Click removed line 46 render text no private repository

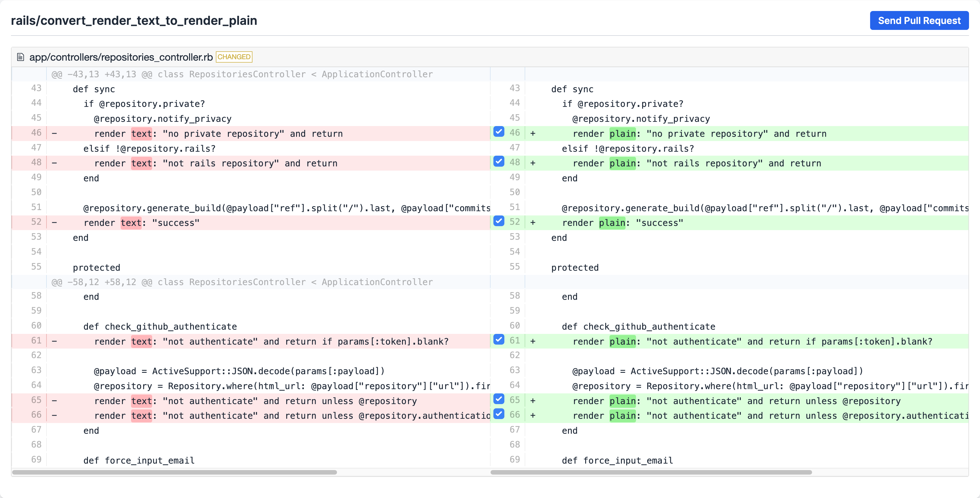[251, 134]
